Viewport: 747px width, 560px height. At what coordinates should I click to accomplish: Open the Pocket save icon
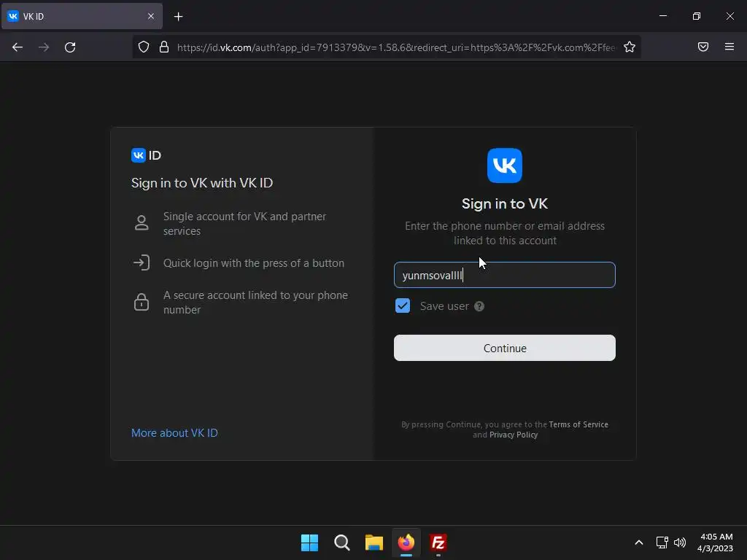tap(703, 47)
